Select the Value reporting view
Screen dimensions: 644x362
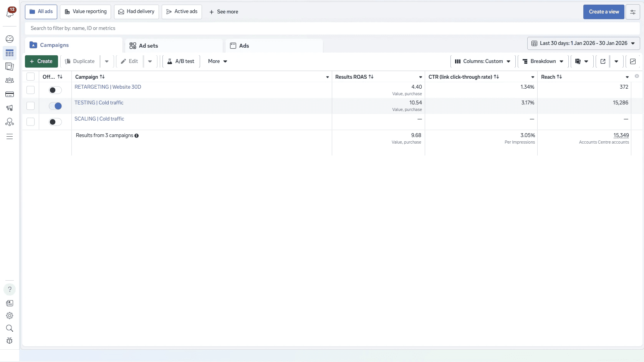(86, 12)
